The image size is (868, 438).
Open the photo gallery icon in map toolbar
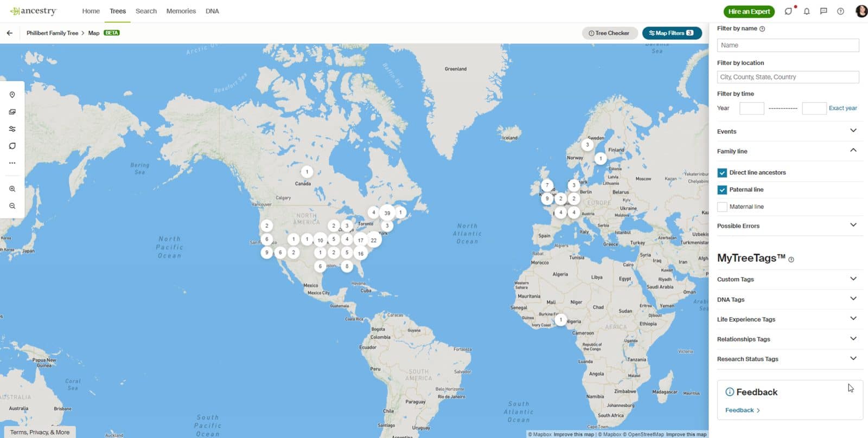click(x=12, y=112)
